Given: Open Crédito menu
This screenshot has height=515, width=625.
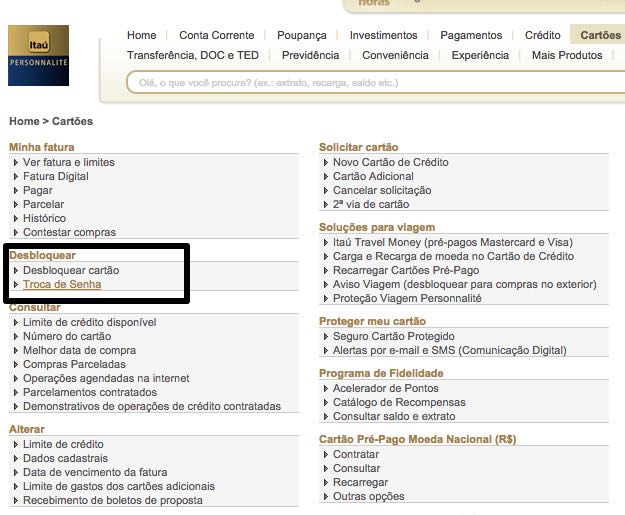Looking at the screenshot, I should 542,35.
